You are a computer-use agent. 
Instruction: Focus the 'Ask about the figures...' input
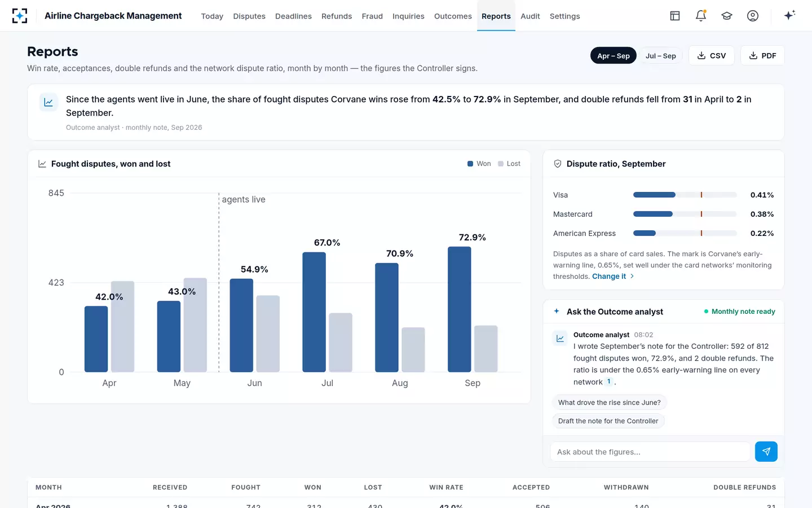(x=650, y=452)
